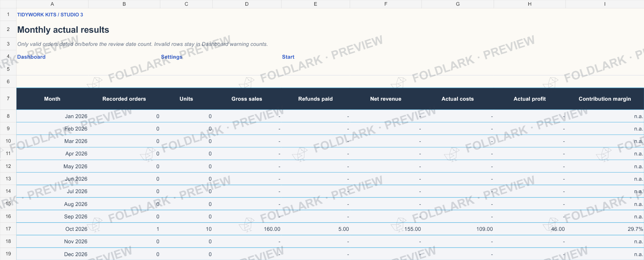Click the Month column heading

click(x=52, y=99)
